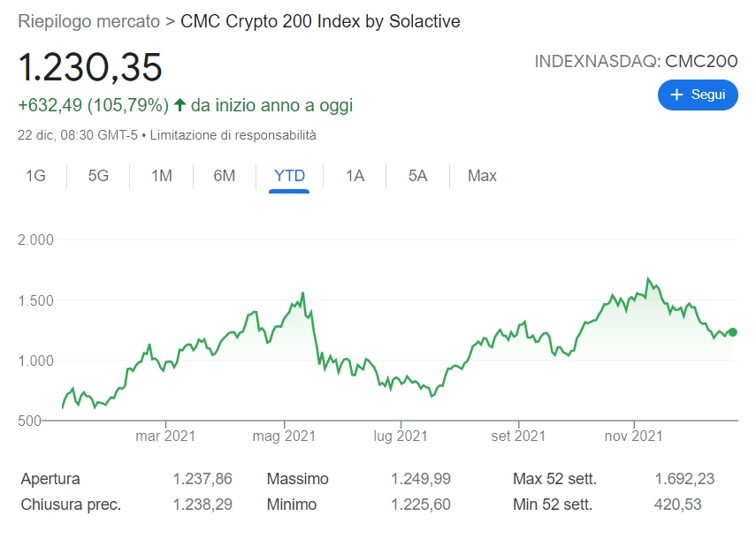Click the mag 2021 axis label
Screen dimensions: 756x539
[284, 436]
